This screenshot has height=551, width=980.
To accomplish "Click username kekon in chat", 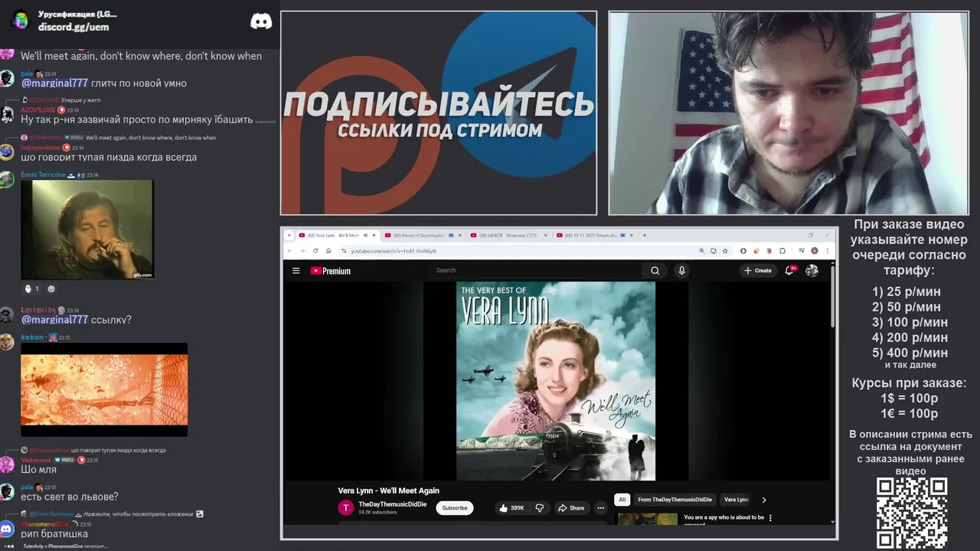I will 32,337.
